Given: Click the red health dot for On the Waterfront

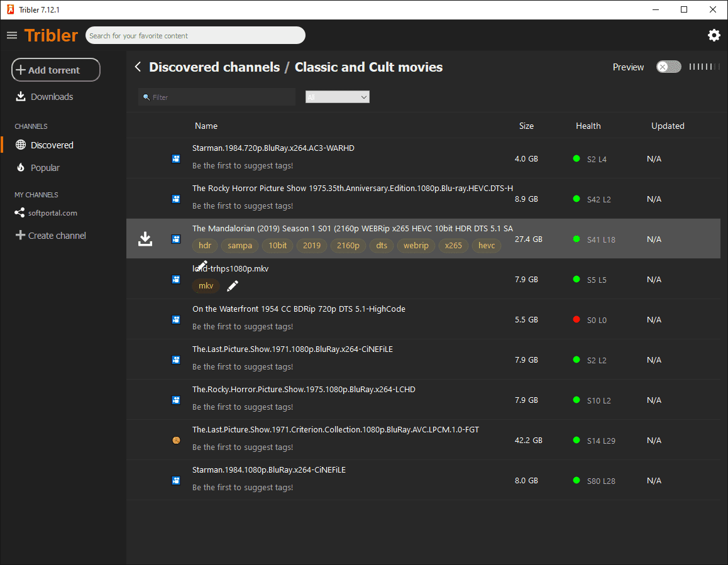Looking at the screenshot, I should click(576, 319).
